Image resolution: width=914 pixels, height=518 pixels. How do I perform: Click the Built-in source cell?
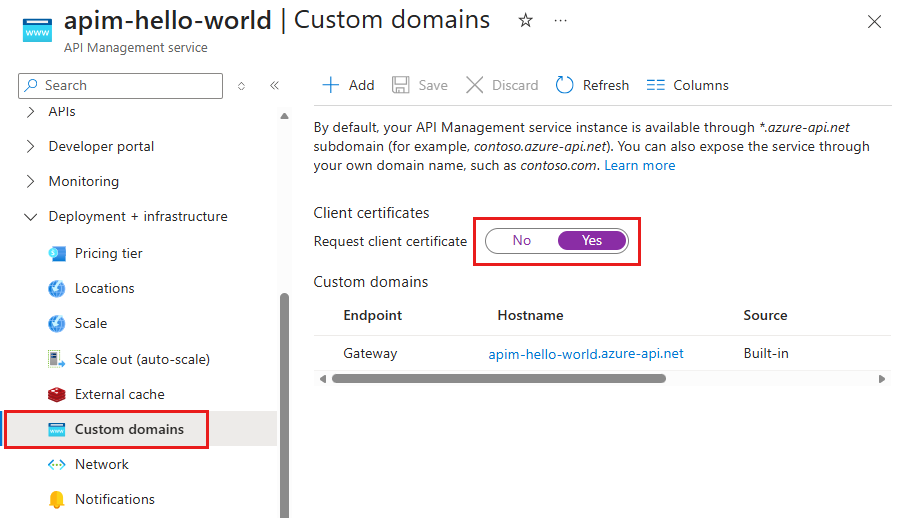766,354
